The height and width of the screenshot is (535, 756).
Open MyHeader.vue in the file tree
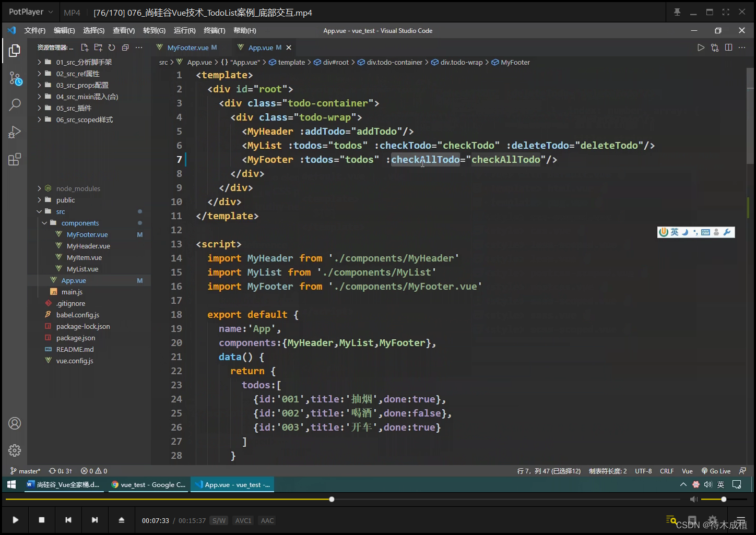coord(88,246)
